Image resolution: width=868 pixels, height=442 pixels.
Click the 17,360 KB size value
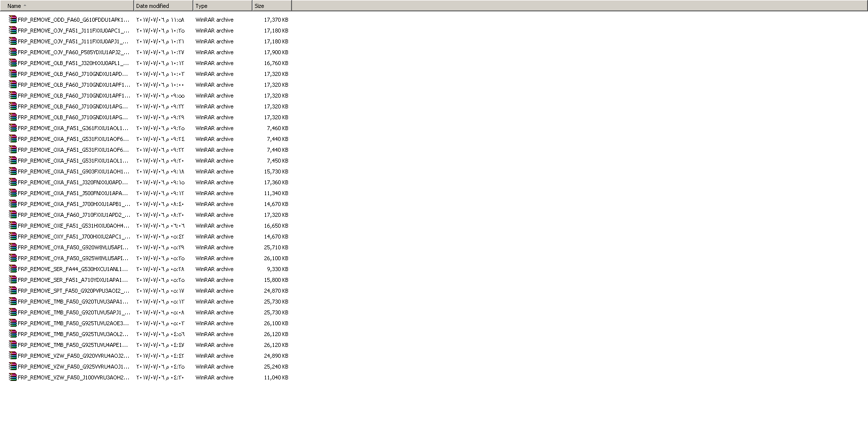(276, 182)
